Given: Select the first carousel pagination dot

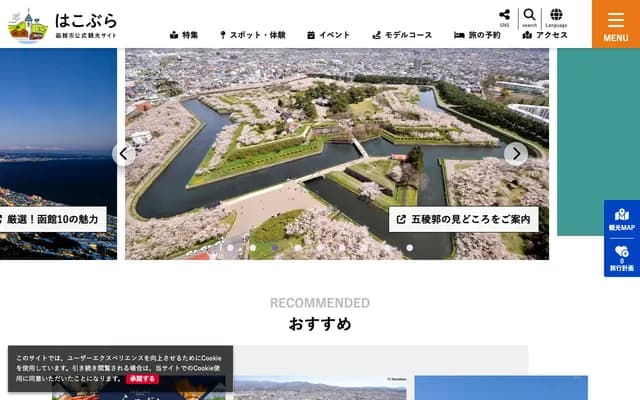Looking at the screenshot, I should click(231, 248).
